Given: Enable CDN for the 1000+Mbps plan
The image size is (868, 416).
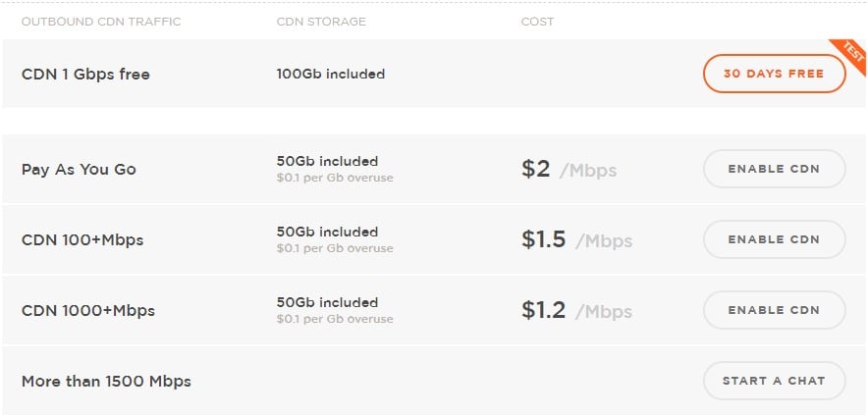Looking at the screenshot, I should click(775, 310).
